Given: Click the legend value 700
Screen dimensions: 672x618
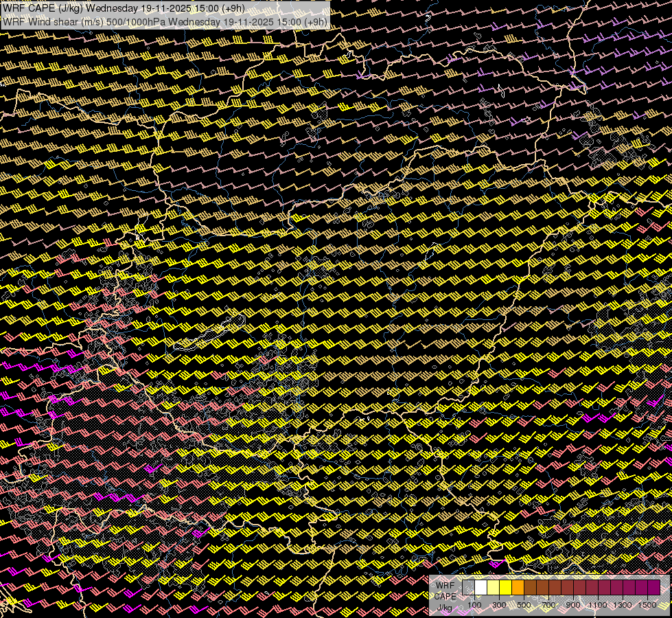Looking at the screenshot, I should tap(548, 605).
